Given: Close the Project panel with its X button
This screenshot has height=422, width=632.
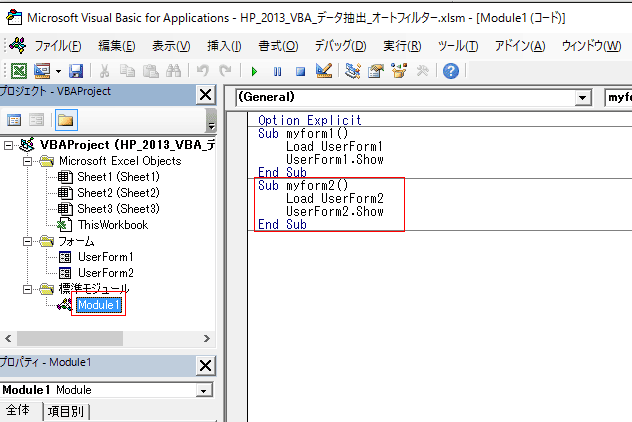Looking at the screenshot, I should pyautogui.click(x=205, y=94).
